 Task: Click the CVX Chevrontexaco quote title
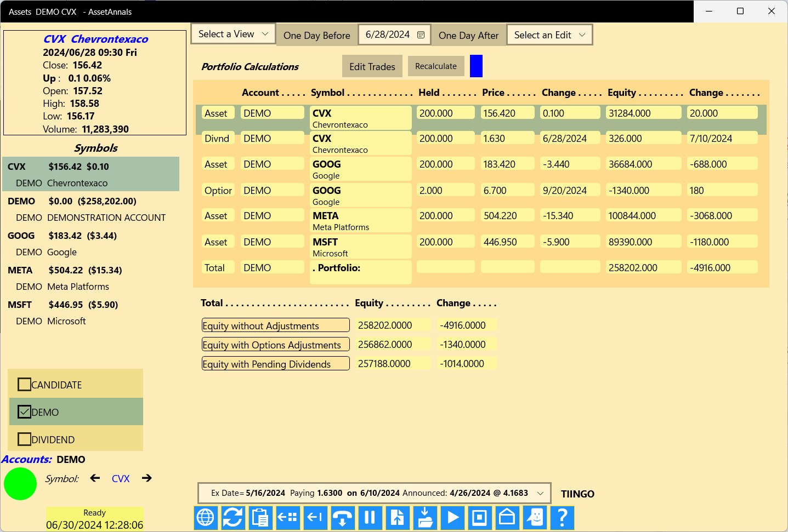click(x=95, y=39)
